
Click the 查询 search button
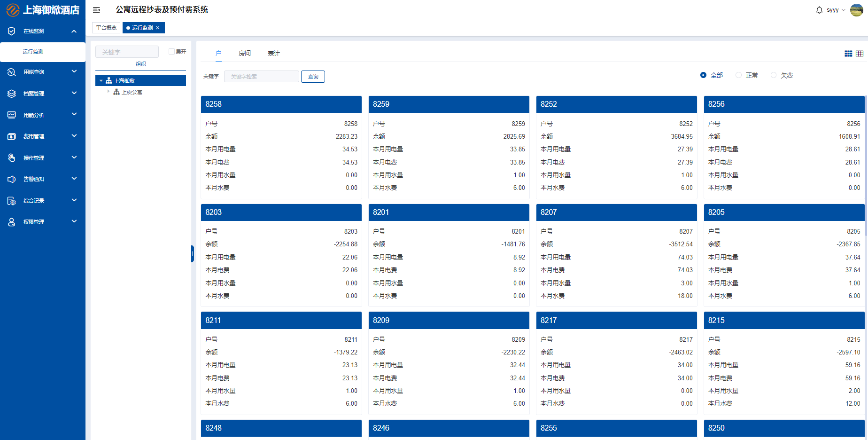click(313, 77)
